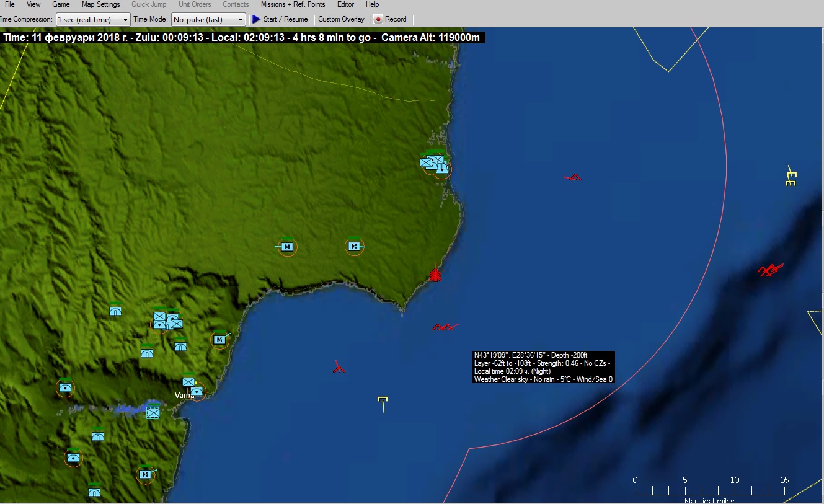Click the N43°19'09" coordinates readout line

tap(531, 355)
